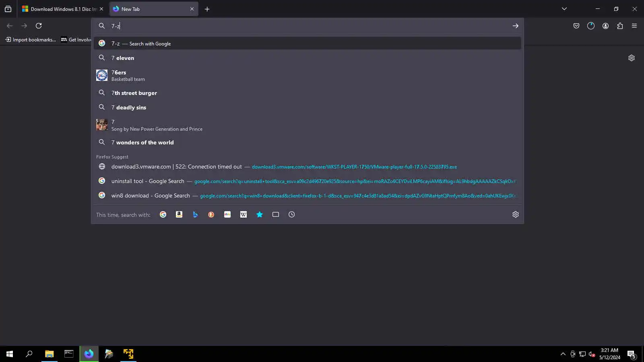Click the taskbar clock showing 3:21 AM

click(x=609, y=354)
